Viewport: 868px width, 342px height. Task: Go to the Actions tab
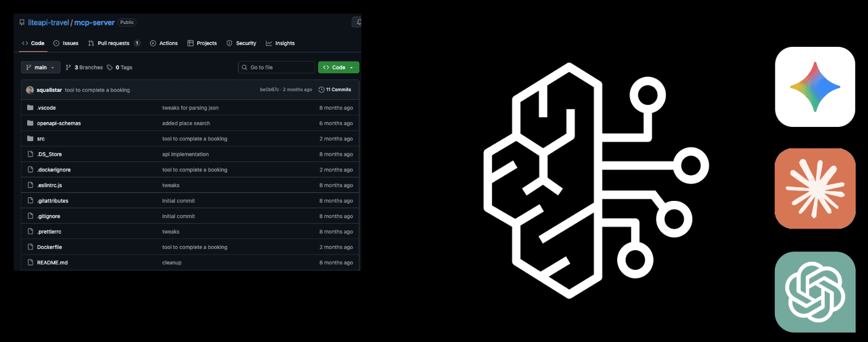pos(164,43)
